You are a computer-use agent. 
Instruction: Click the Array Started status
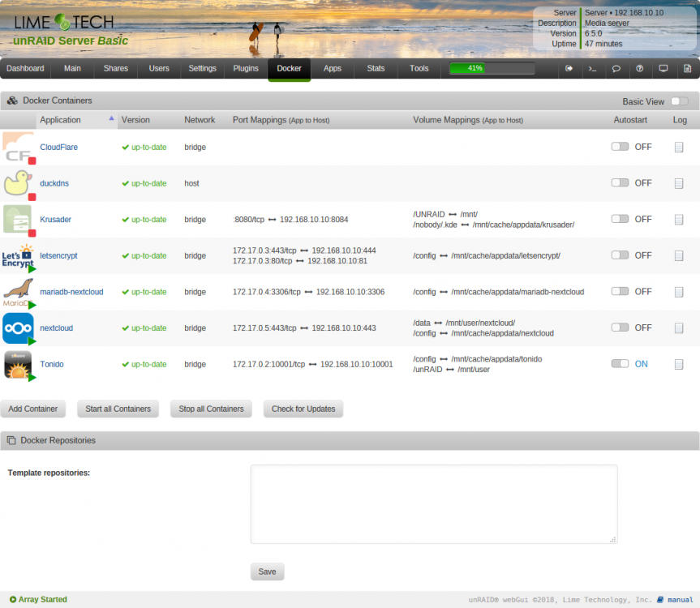coord(38,600)
